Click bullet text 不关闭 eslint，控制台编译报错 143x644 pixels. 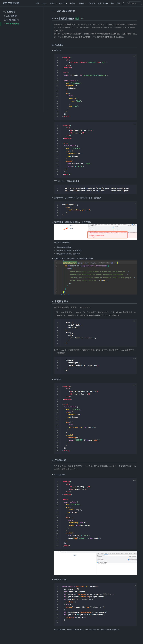(67, 181)
